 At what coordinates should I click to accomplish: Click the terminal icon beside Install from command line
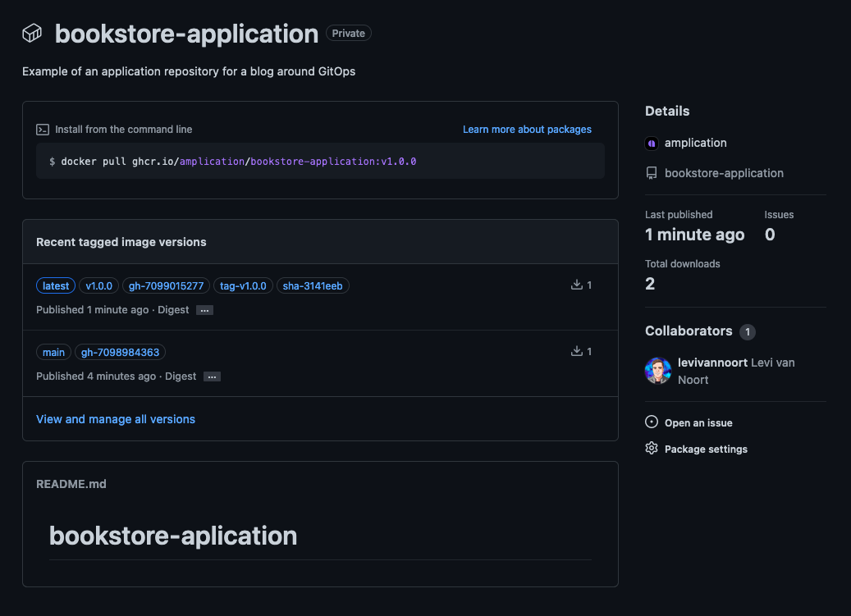[x=43, y=130]
